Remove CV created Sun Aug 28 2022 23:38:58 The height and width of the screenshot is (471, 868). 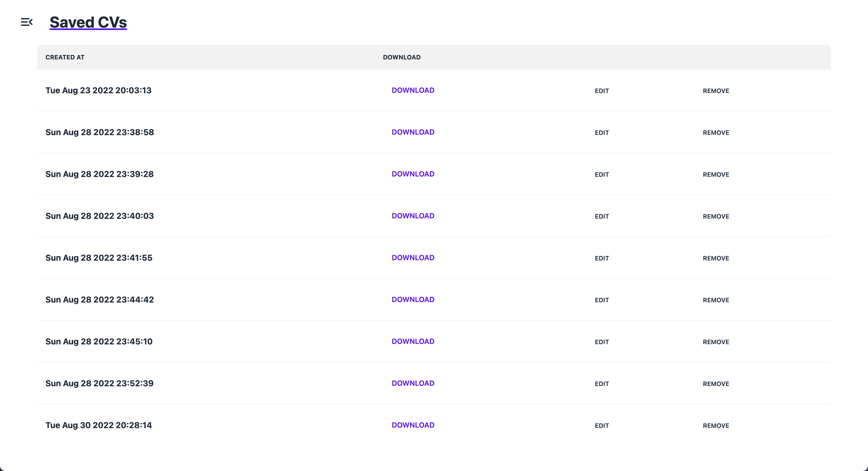point(716,132)
